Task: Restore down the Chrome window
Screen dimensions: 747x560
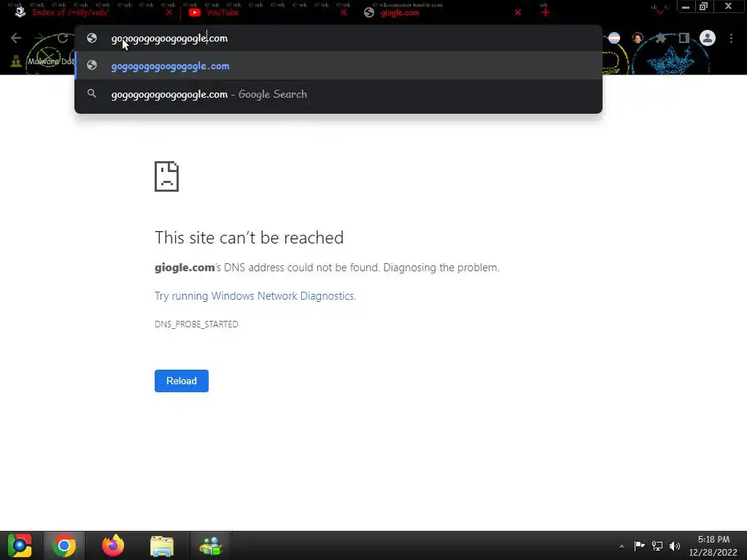Action: coord(703,7)
